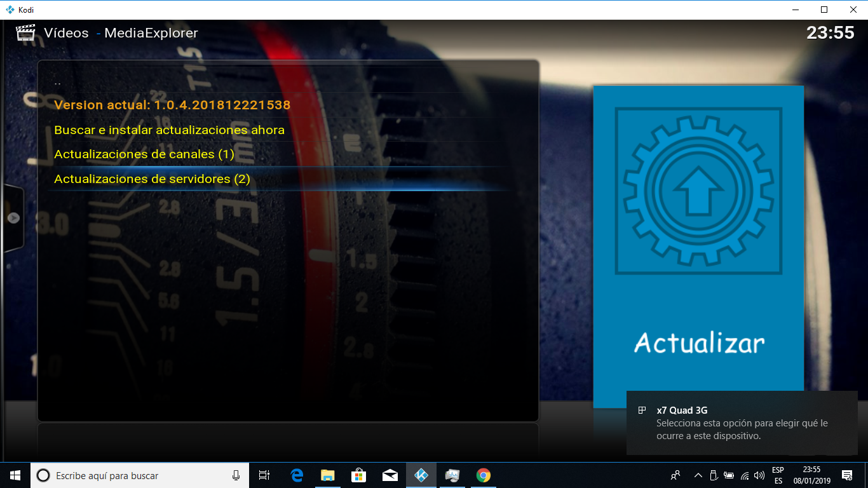Open Task View from taskbar
The height and width of the screenshot is (488, 868).
click(264, 475)
